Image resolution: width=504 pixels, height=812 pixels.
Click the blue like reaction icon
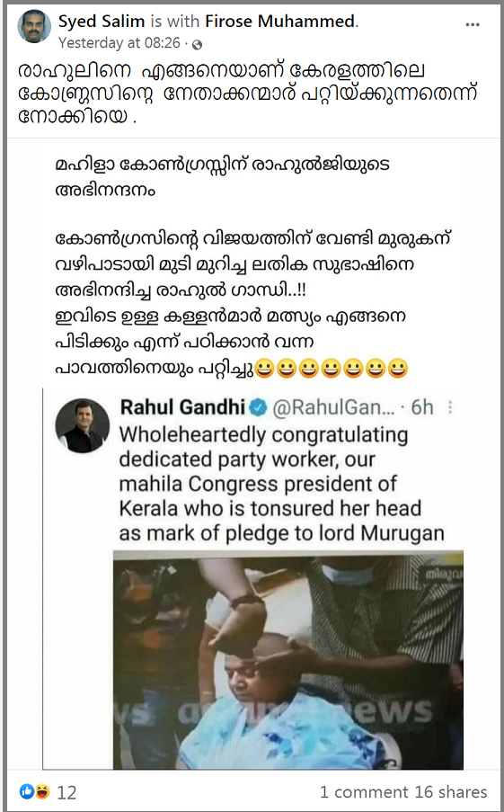26,790
